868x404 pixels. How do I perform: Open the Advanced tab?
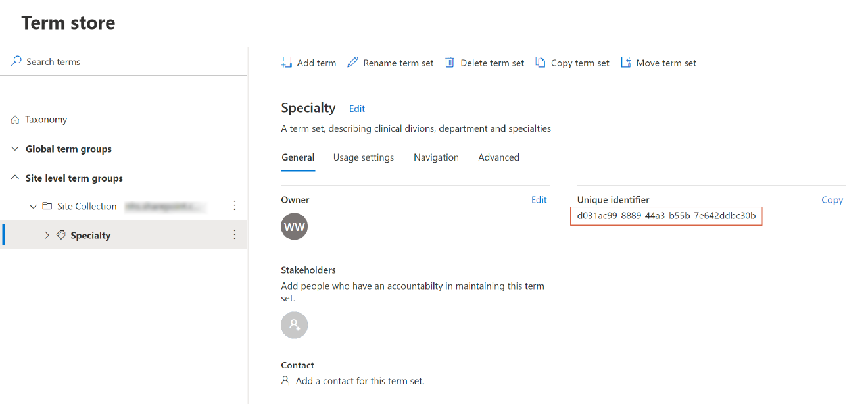498,157
